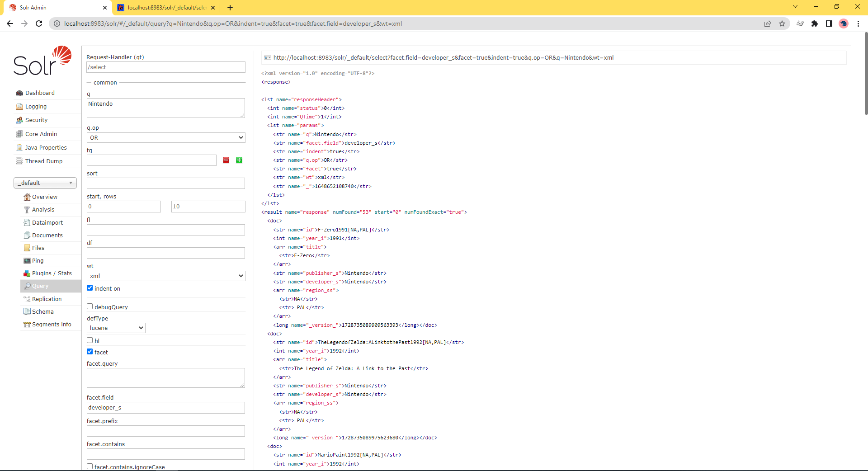Screen dimensions: 868x471
Task: Toggle the indent on checkbox
Action: 90,288
